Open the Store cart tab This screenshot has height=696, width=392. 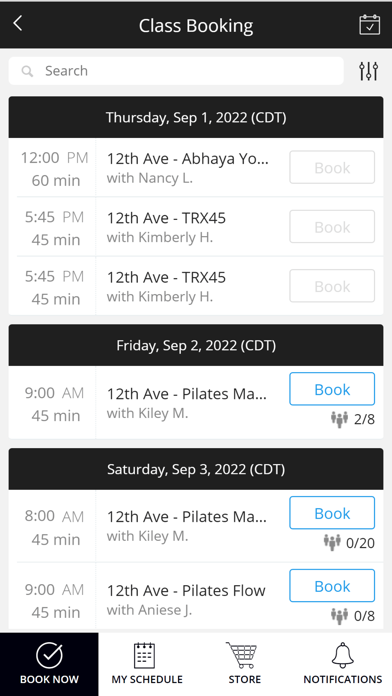click(x=245, y=664)
